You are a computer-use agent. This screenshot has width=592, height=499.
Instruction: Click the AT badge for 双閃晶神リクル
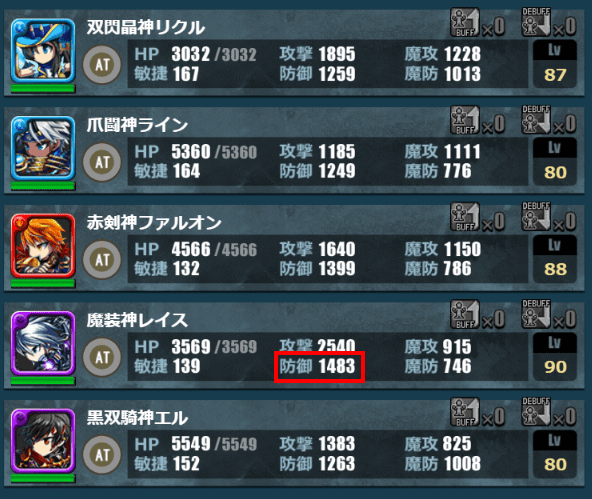pos(102,65)
